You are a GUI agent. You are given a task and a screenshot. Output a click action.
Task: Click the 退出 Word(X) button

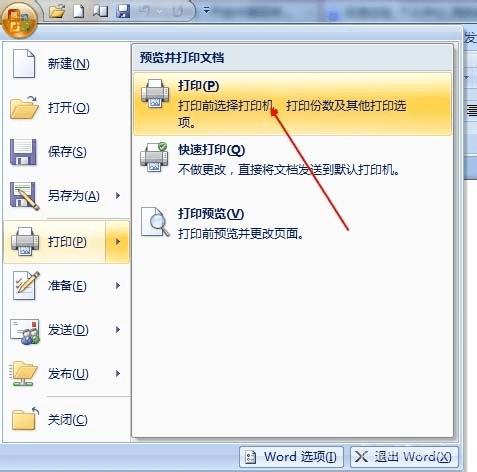point(404,457)
